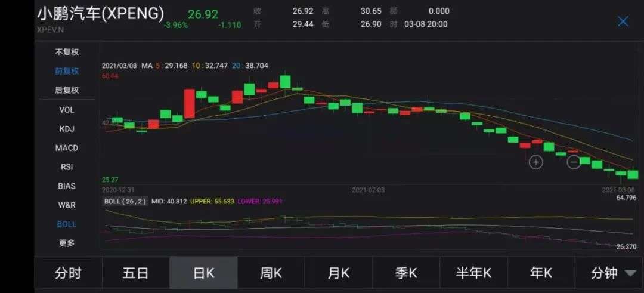644x293 pixels.
Task: Click the 2020-12-31 date axis label
Action: point(118,190)
